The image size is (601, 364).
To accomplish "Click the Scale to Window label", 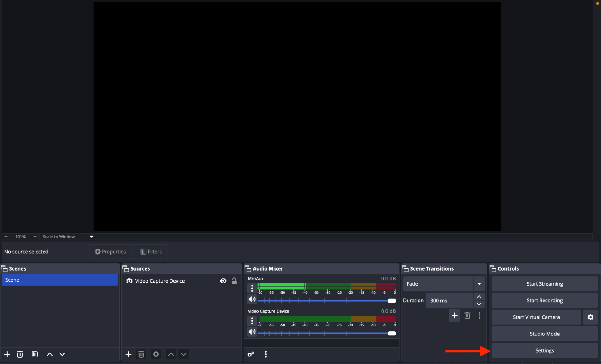I will pos(59,237).
